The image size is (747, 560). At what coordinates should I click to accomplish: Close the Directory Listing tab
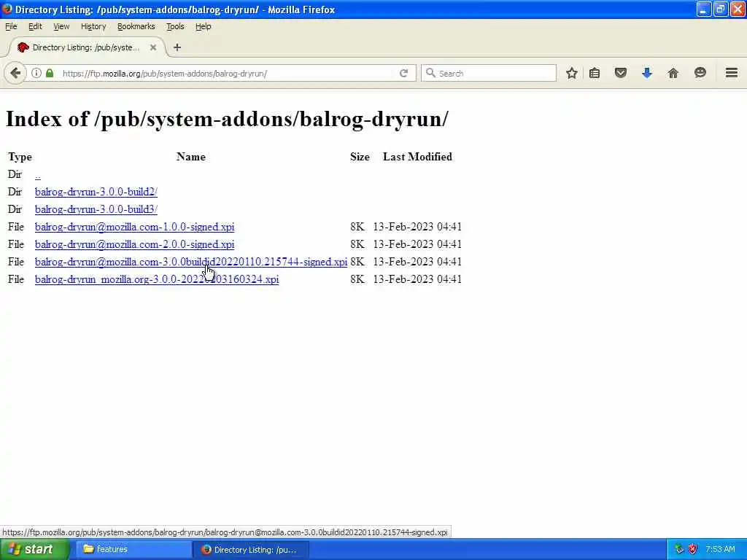click(153, 47)
